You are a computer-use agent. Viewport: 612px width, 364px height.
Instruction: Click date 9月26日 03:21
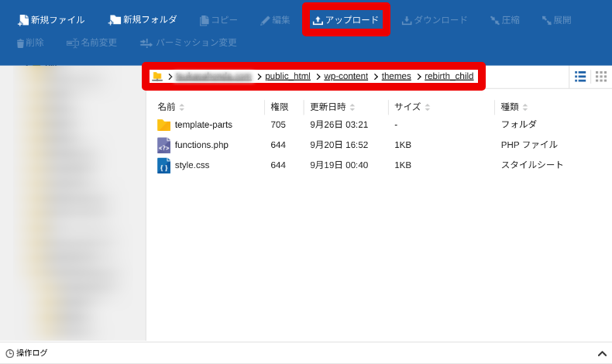tap(339, 125)
